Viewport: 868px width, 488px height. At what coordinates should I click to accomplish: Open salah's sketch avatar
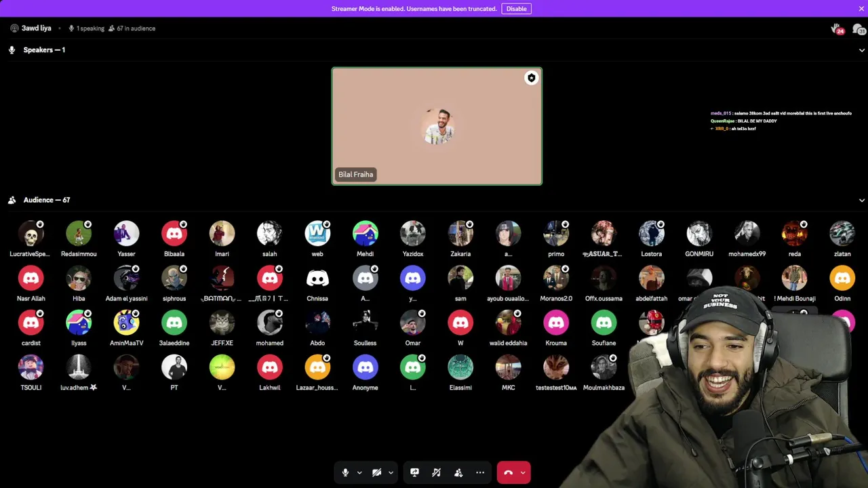(x=269, y=233)
